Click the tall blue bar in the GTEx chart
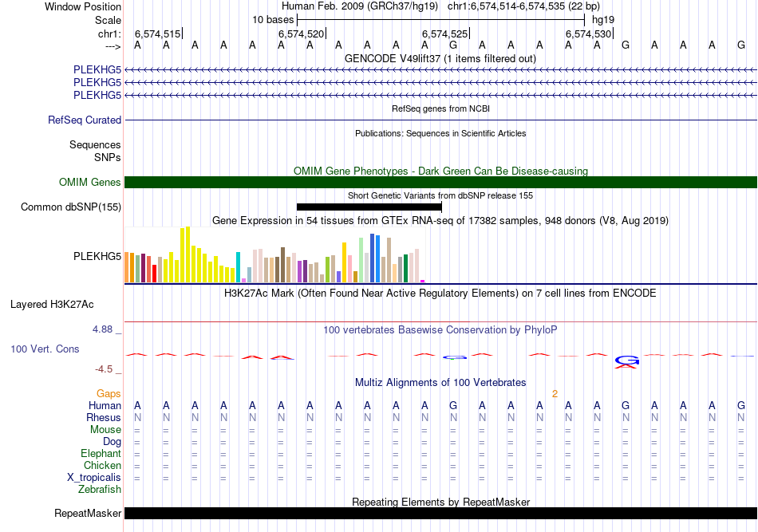The width and height of the screenshot is (758, 532). click(373, 258)
